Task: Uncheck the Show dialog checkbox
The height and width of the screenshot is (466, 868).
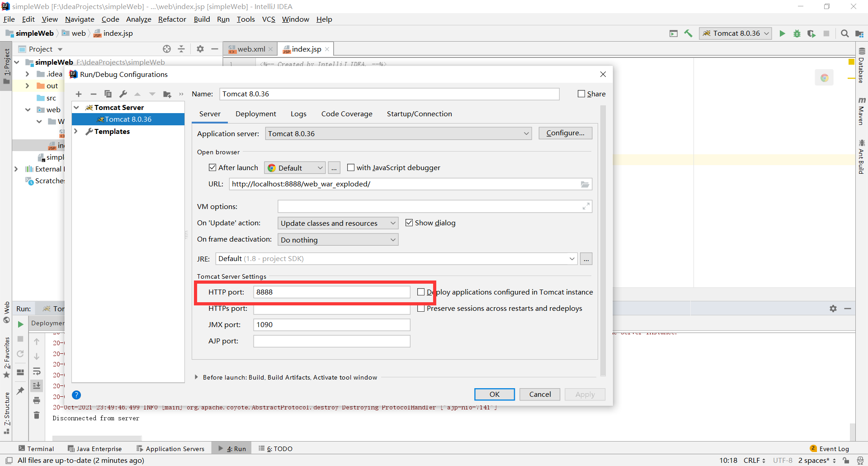Action: tap(409, 223)
